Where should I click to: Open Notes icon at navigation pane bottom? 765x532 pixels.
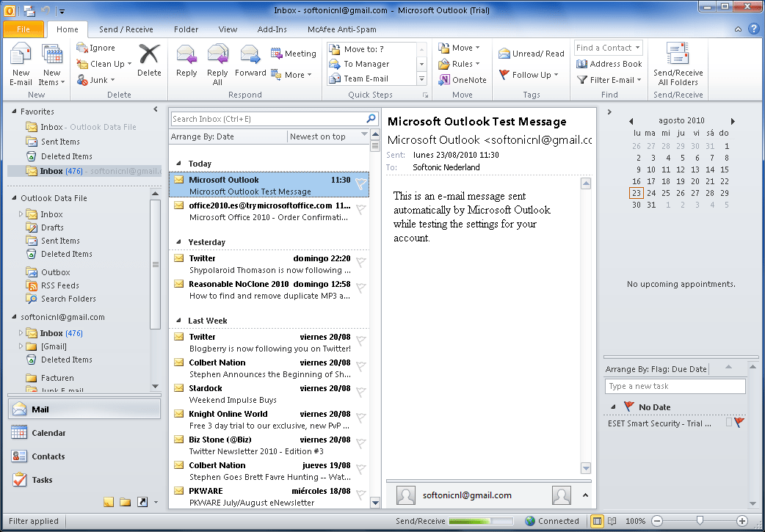tap(109, 502)
